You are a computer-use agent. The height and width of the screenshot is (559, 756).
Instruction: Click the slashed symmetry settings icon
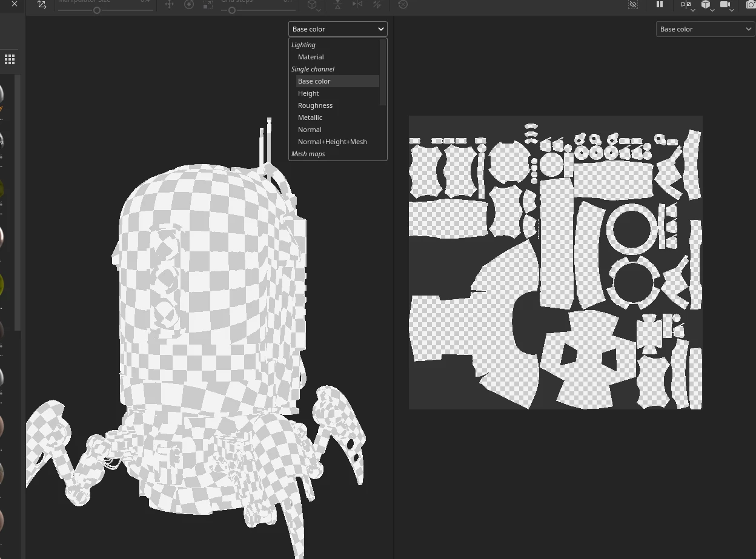(x=377, y=4)
